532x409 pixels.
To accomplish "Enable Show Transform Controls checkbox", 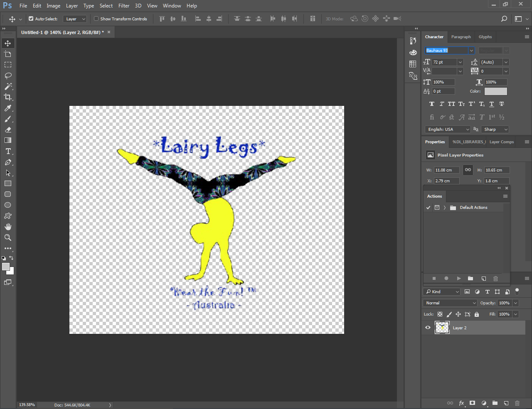I will coord(96,19).
